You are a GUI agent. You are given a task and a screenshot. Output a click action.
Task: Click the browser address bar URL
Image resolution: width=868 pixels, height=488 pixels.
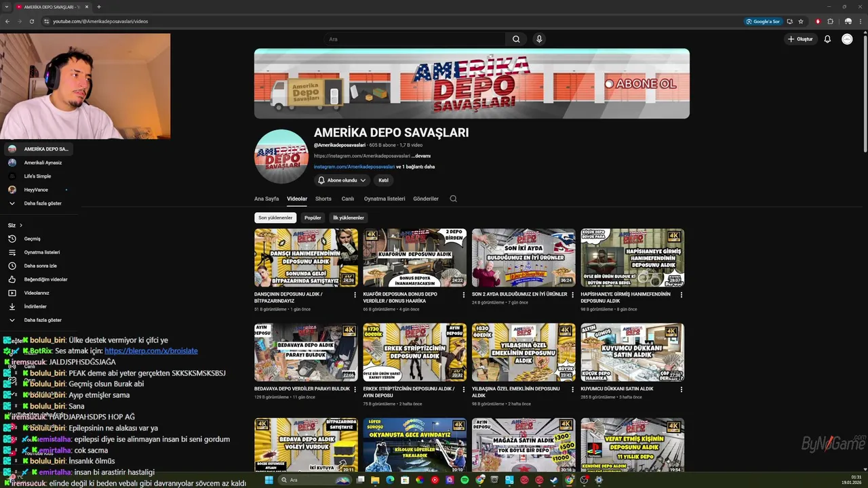(x=100, y=21)
